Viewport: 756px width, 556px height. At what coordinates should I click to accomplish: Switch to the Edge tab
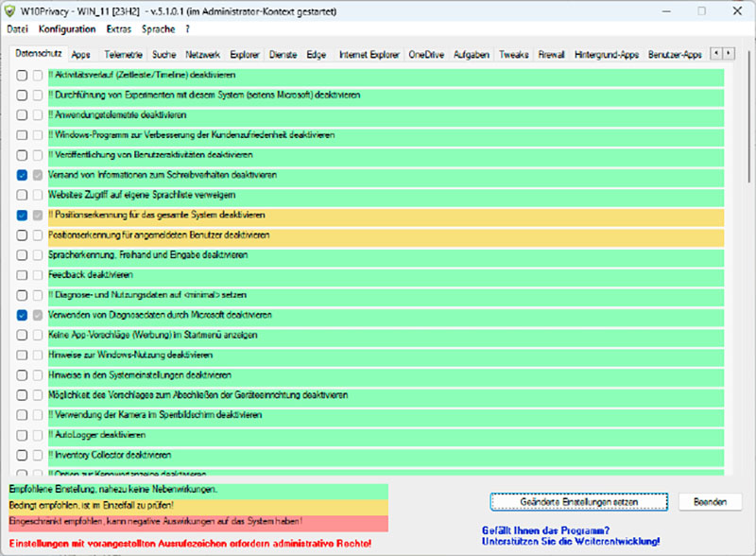pos(317,55)
